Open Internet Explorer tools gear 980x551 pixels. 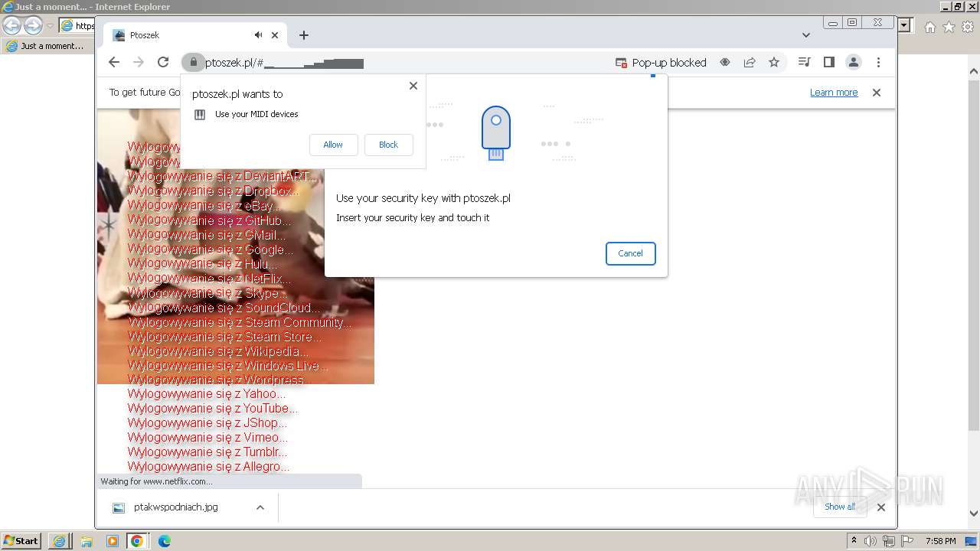tap(968, 27)
